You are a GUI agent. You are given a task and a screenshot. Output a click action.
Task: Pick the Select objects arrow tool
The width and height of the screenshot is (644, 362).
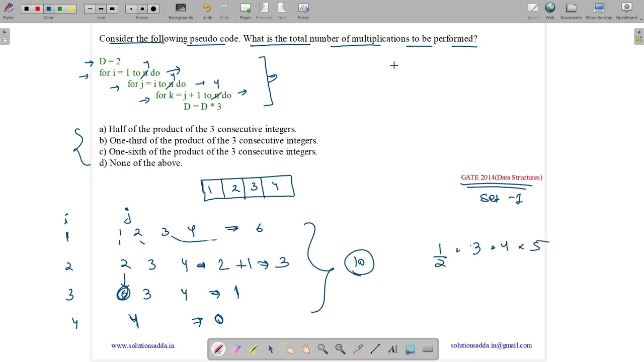(271, 349)
